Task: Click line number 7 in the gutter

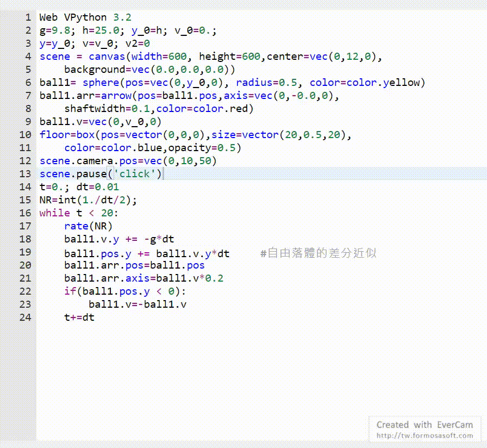Action: point(28,96)
